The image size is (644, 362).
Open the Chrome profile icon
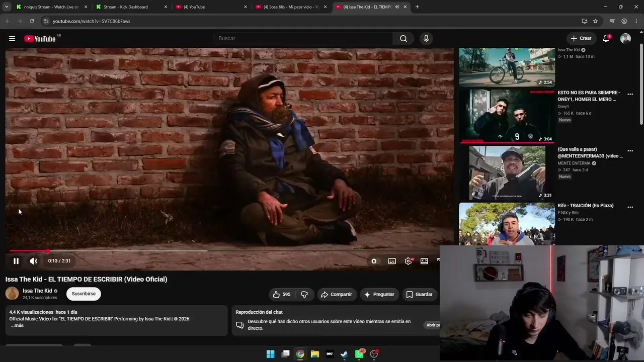tap(624, 21)
